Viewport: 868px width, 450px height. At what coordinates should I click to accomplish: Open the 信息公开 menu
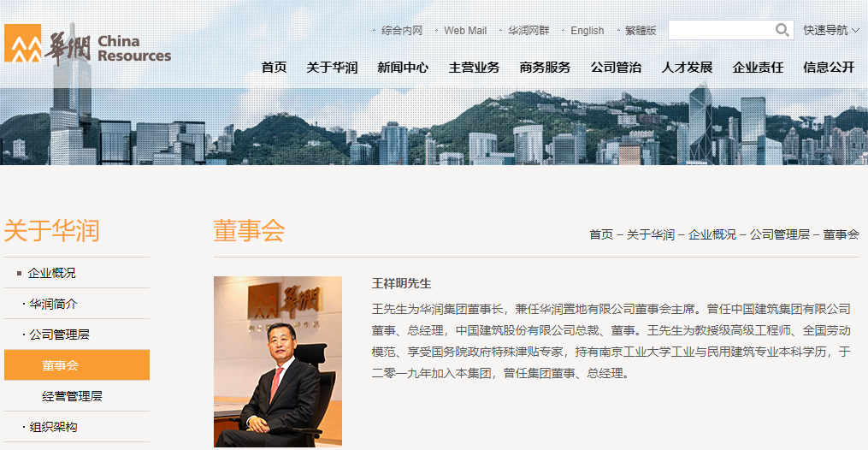(829, 68)
